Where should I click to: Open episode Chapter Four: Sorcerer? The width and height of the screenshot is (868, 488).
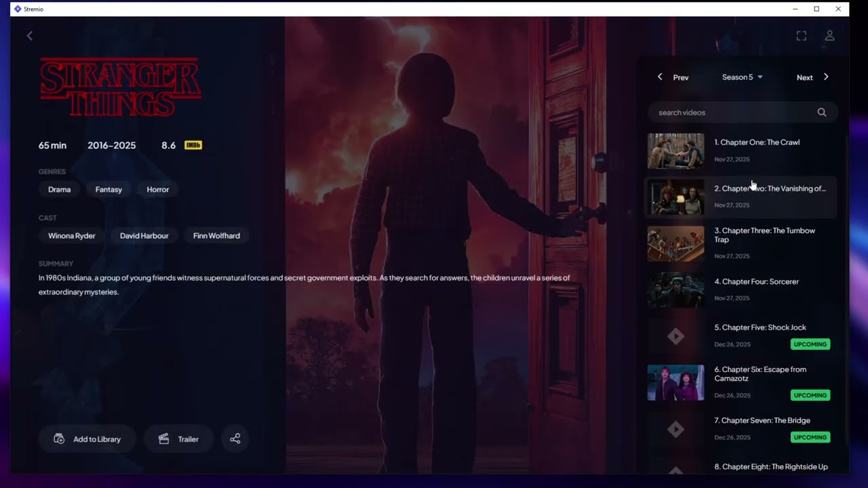pyautogui.click(x=741, y=289)
